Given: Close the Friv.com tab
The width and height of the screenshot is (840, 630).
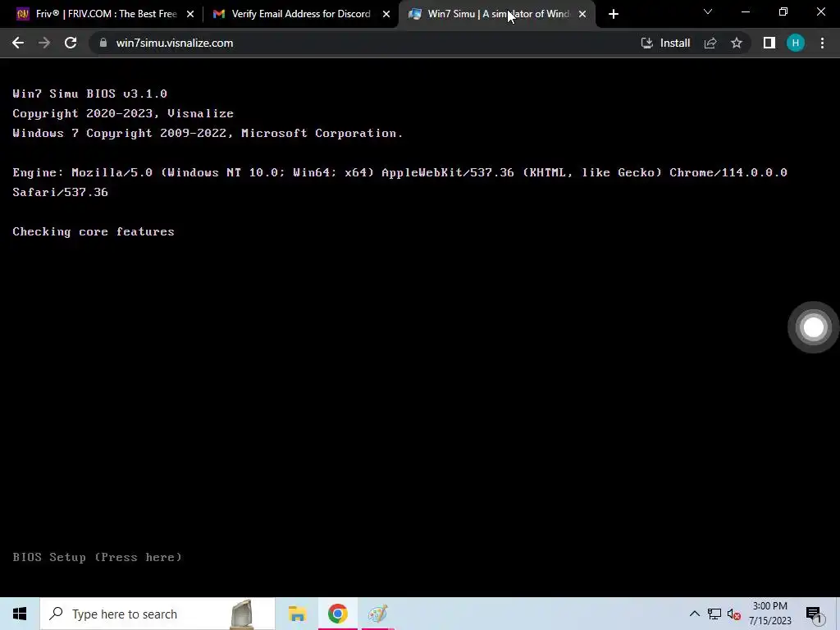Looking at the screenshot, I should tap(190, 14).
